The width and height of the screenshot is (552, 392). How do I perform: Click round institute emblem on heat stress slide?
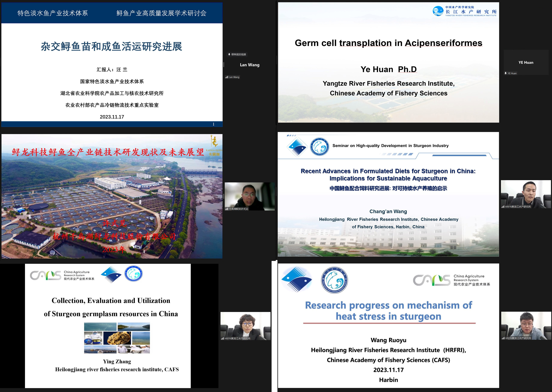click(x=334, y=280)
